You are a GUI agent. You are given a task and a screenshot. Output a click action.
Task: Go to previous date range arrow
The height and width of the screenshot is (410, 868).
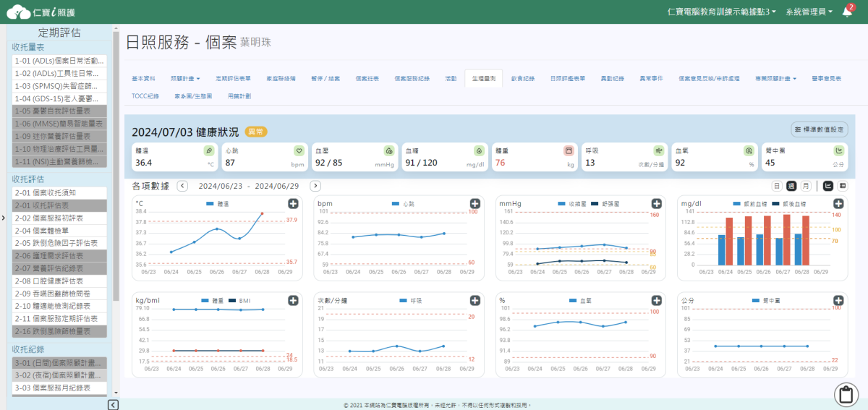coord(182,186)
